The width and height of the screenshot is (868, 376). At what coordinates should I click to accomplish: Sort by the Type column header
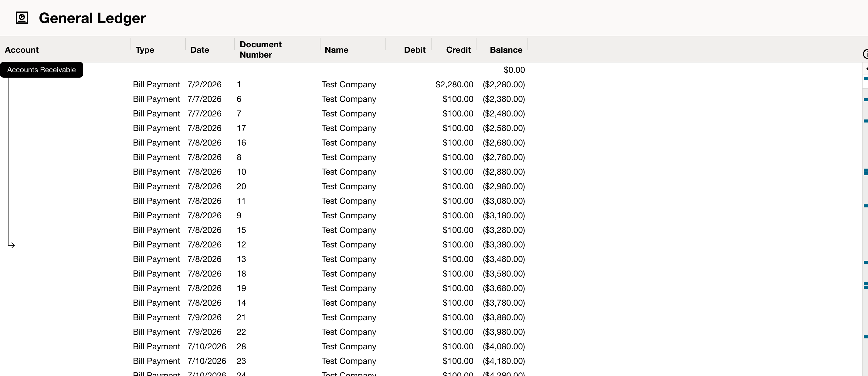point(145,50)
